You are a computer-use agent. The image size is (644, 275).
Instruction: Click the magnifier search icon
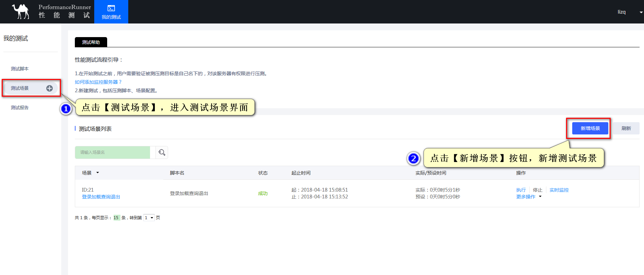162,152
